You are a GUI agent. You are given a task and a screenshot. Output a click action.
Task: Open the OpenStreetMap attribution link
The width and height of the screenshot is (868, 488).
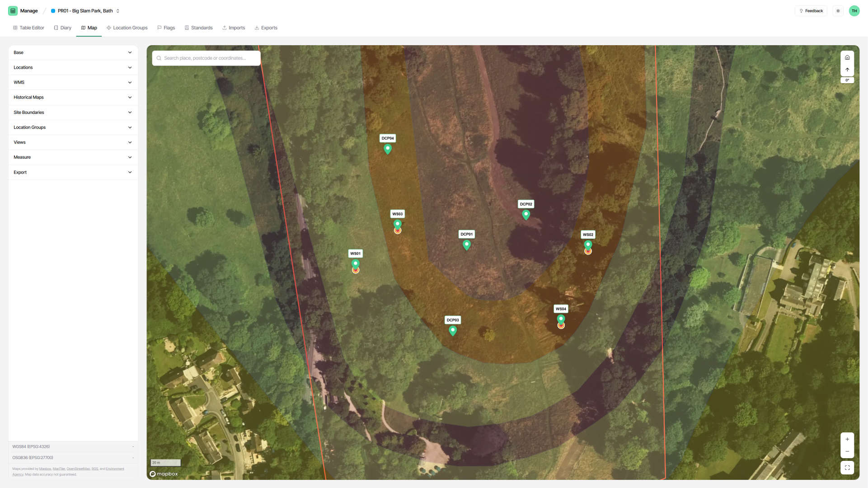(x=78, y=469)
